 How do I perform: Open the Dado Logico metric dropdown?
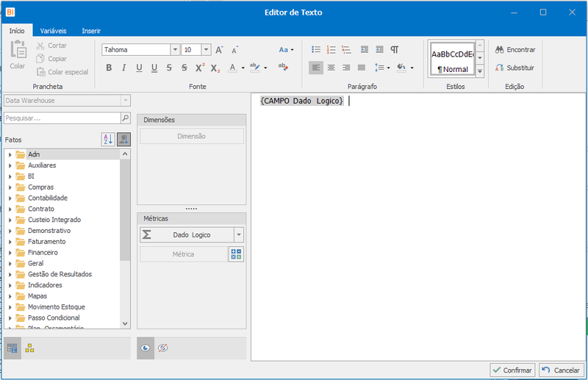click(239, 234)
